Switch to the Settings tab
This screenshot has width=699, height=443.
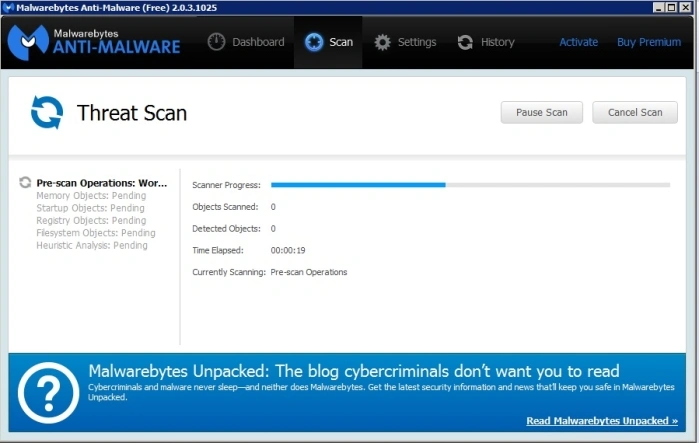coord(405,42)
